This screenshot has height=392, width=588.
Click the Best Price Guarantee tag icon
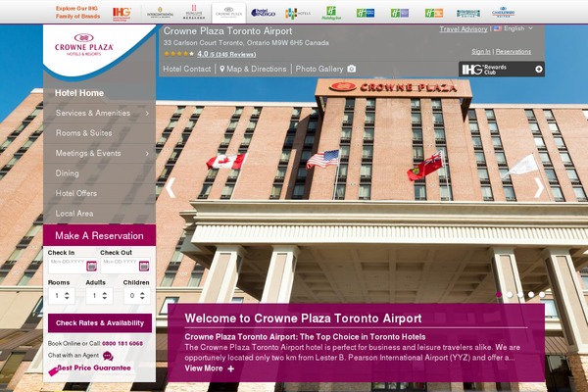[54, 370]
